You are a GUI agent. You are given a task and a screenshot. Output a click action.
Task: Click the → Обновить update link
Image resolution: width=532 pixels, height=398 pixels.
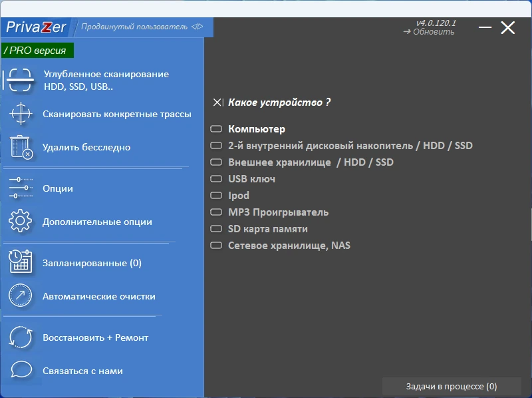click(x=429, y=32)
